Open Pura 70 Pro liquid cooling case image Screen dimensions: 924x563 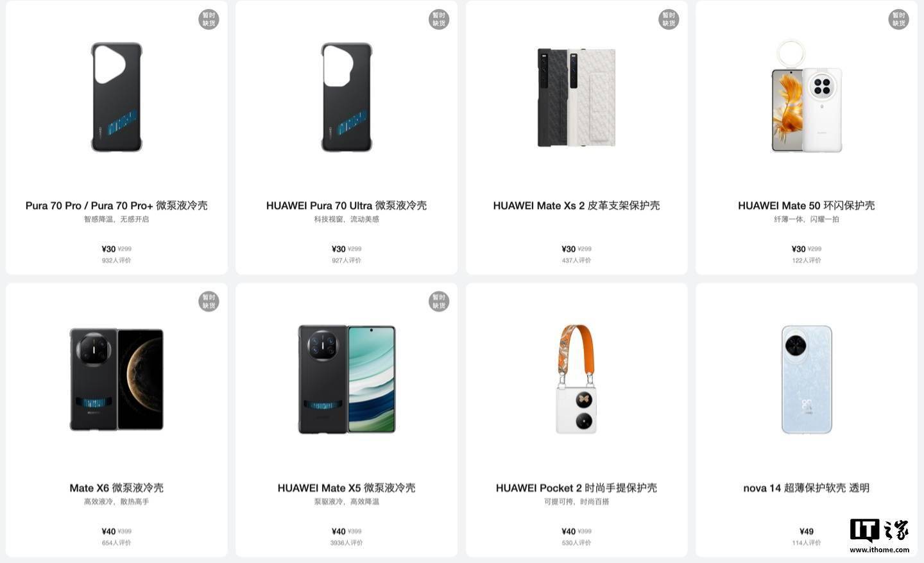(x=117, y=97)
